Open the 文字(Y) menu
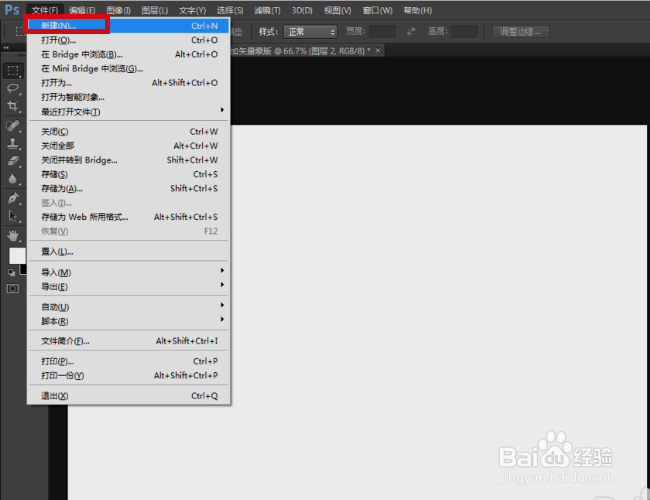The height and width of the screenshot is (500, 650). point(192,10)
